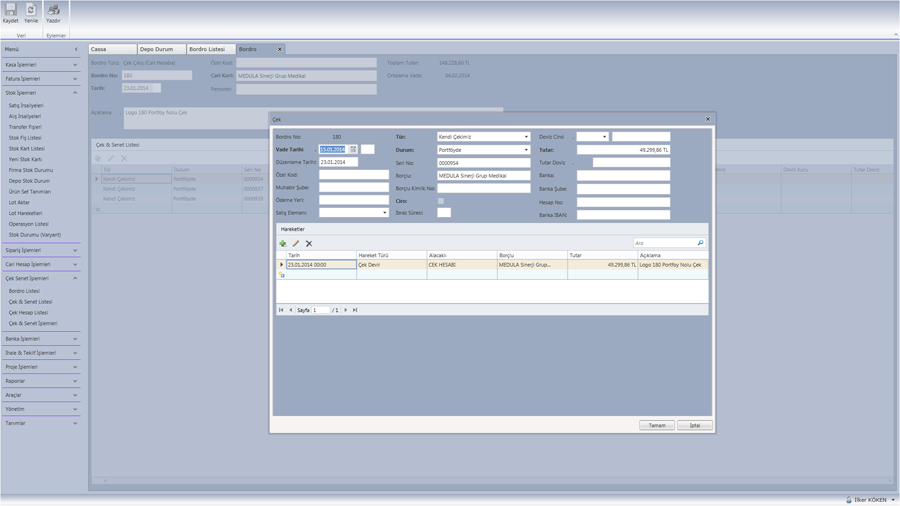Click the magnifier icon in Ara box
900x506 pixels.
700,243
